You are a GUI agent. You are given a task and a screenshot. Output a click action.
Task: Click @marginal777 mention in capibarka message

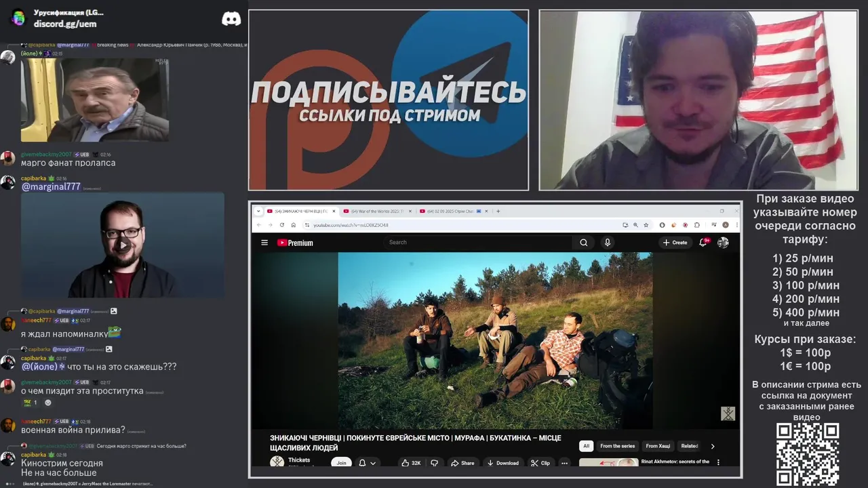pos(51,186)
